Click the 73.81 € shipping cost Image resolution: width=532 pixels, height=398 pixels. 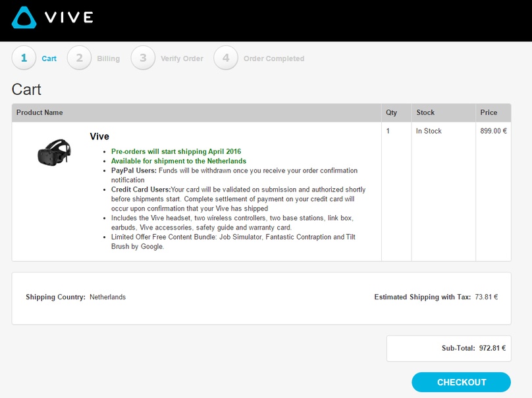click(x=486, y=297)
